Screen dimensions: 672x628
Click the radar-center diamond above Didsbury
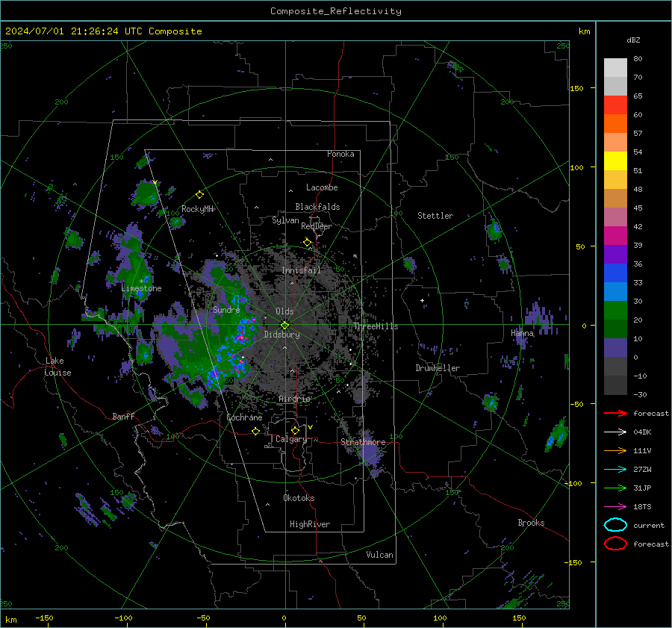pyautogui.click(x=284, y=326)
